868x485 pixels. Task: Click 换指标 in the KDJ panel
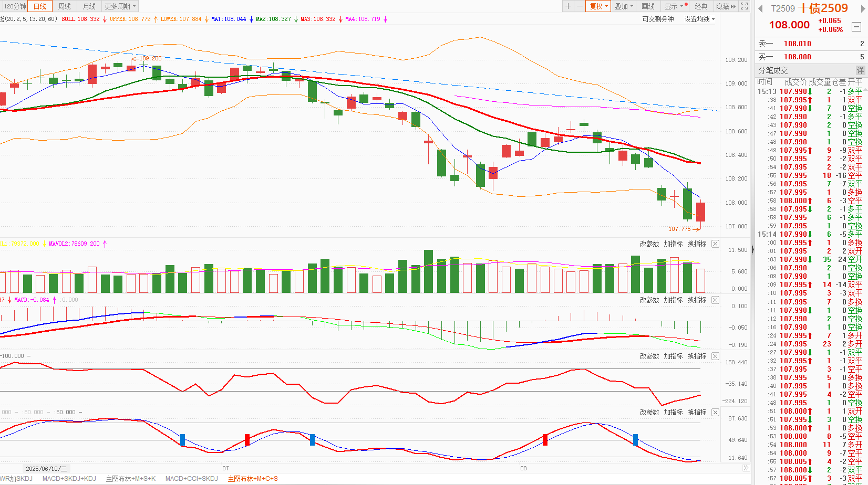[697, 412]
